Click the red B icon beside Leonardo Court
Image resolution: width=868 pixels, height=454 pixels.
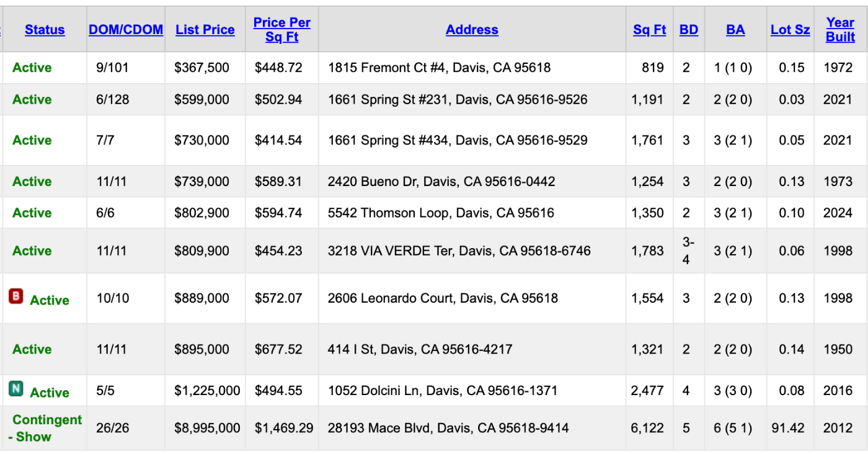[x=16, y=296]
